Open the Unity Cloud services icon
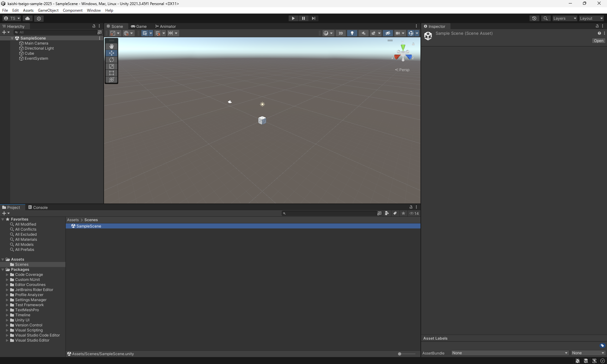The image size is (607, 364). tap(28, 18)
